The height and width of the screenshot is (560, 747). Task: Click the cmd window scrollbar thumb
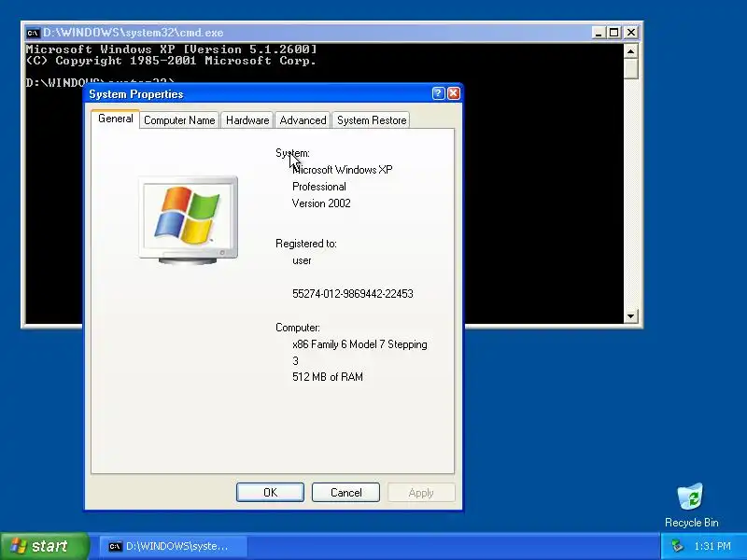630,68
